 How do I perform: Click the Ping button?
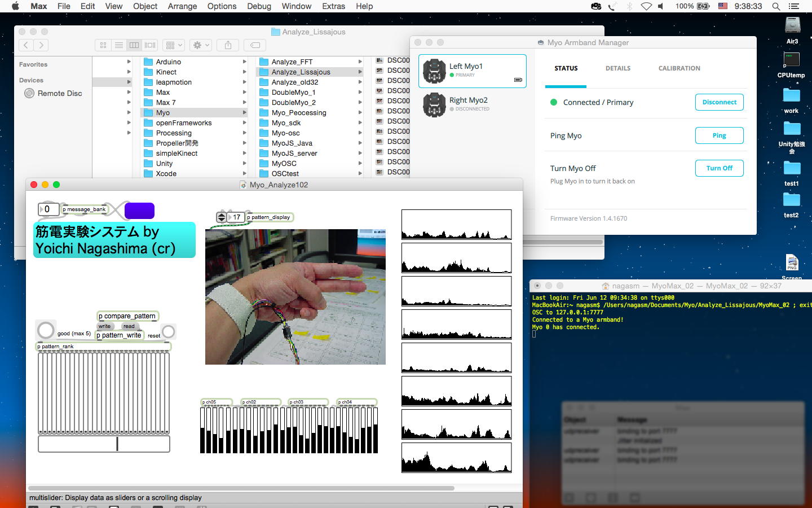coord(719,135)
